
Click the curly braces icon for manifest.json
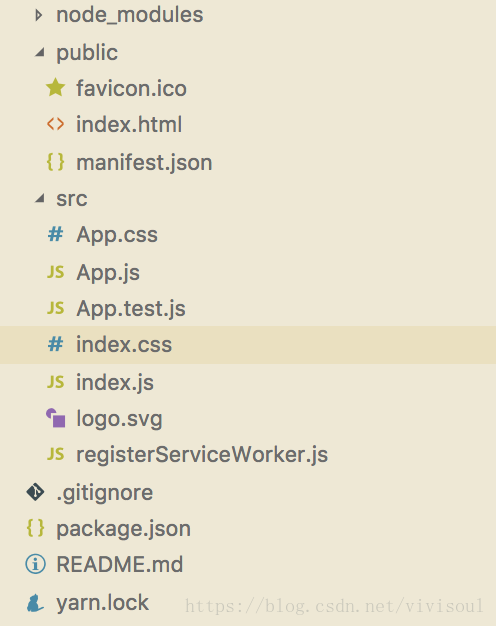tap(55, 162)
